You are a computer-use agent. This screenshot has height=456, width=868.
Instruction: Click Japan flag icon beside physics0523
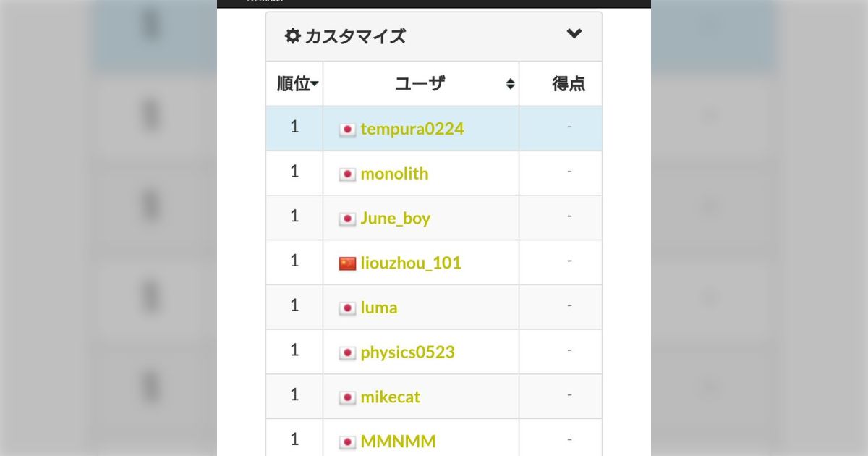[x=348, y=353]
